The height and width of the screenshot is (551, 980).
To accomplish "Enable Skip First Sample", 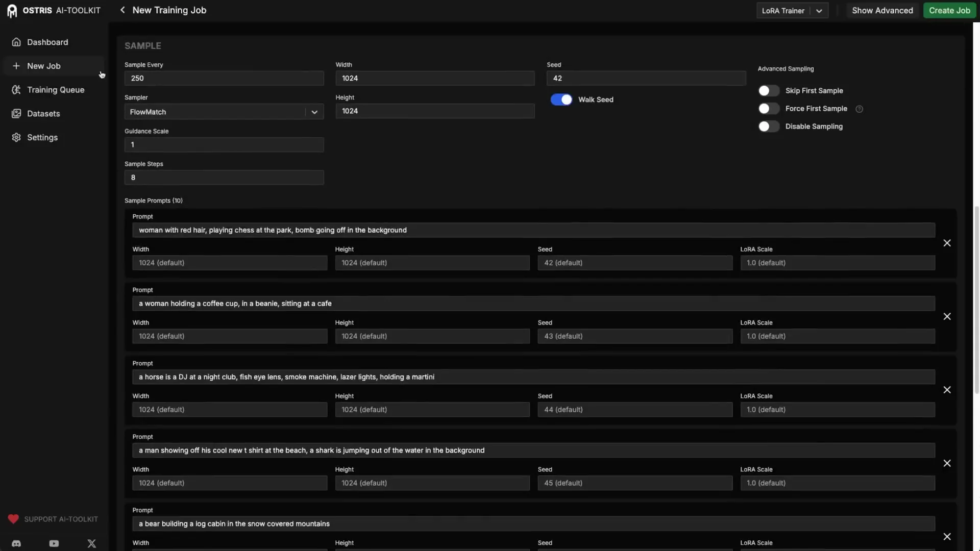I will (x=768, y=90).
